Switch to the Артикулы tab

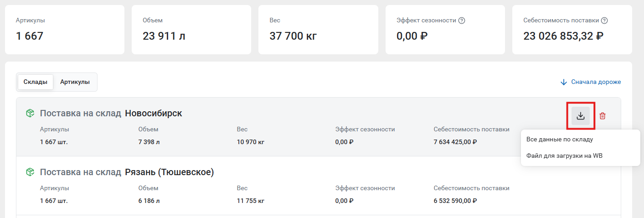point(75,82)
